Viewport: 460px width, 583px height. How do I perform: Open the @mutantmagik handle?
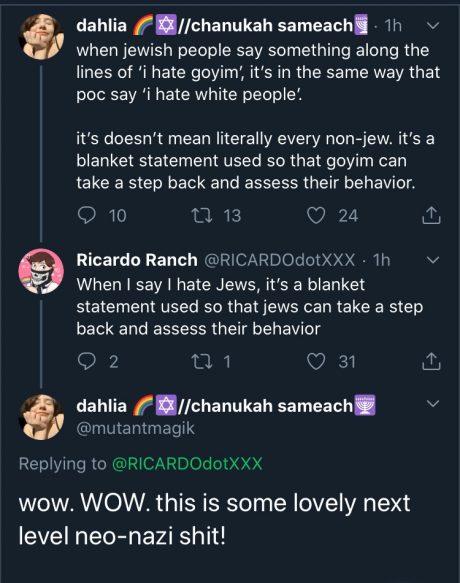(135, 428)
